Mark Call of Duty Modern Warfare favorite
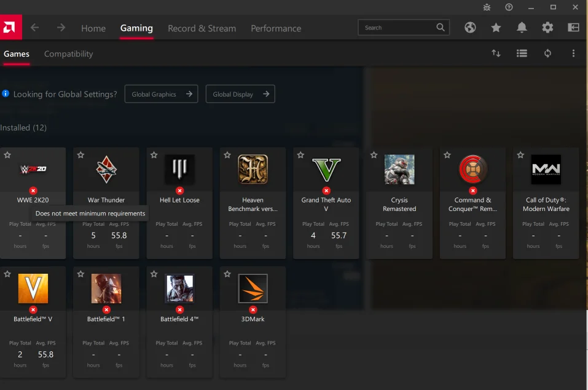This screenshot has height=390, width=588. click(x=520, y=155)
